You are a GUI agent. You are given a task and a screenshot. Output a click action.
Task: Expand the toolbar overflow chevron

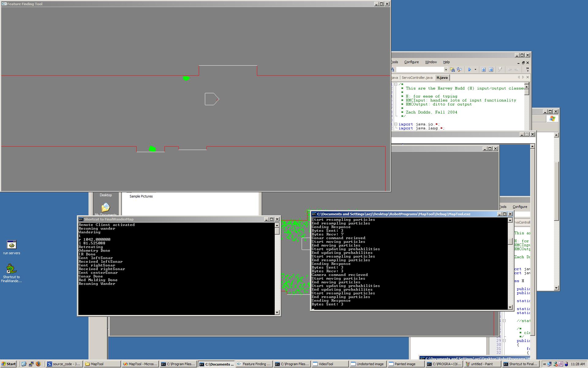(x=527, y=69)
